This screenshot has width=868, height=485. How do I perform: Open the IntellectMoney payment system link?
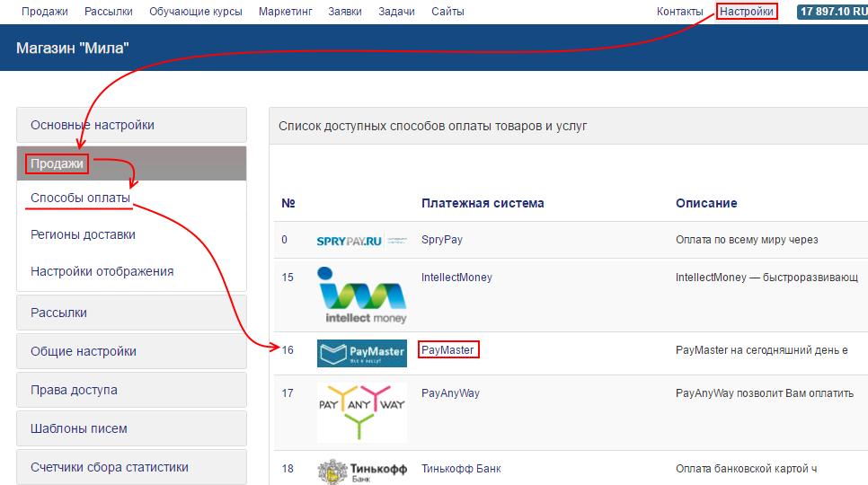[456, 278]
